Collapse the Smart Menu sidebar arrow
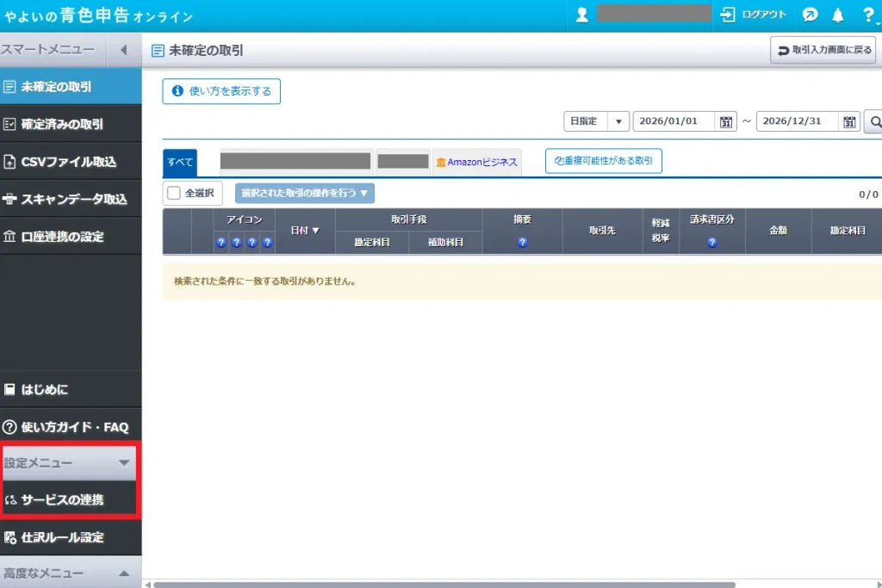The width and height of the screenshot is (882, 588). tap(124, 50)
